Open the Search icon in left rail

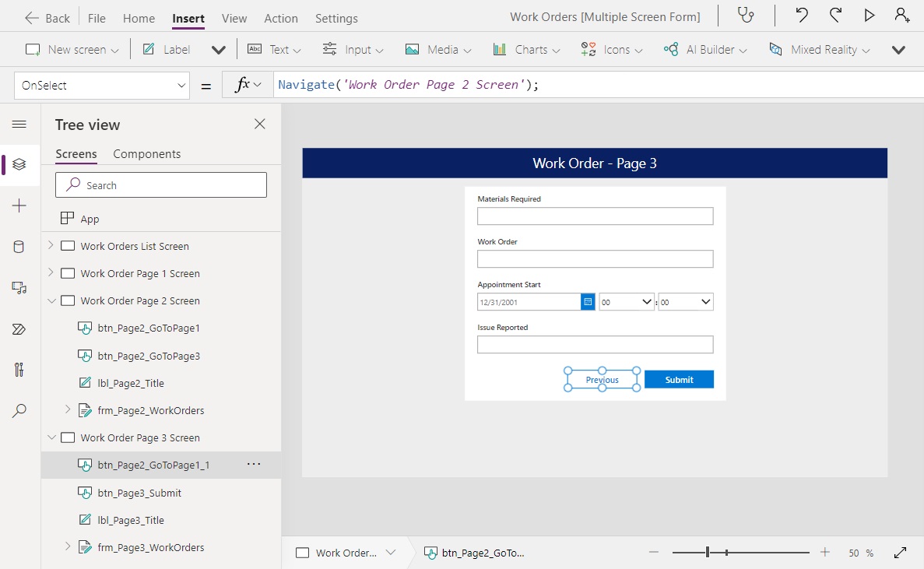pos(19,410)
